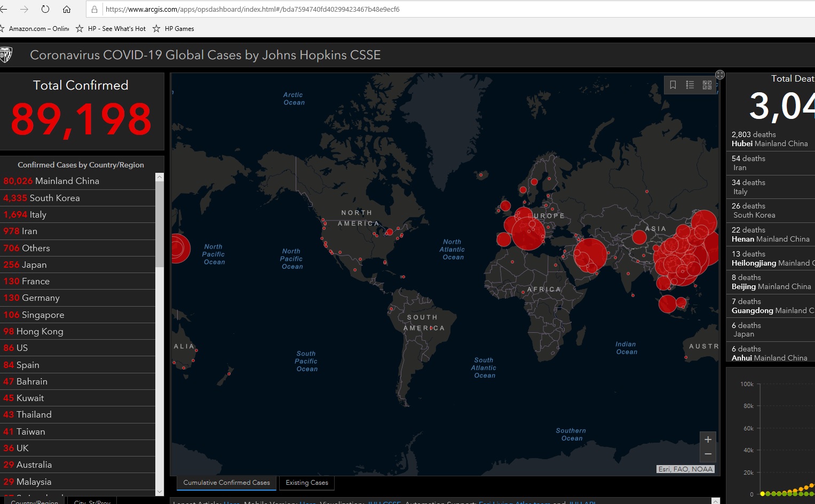This screenshot has width=815, height=504.
Task: Open the browser home page icon
Action: click(x=67, y=9)
